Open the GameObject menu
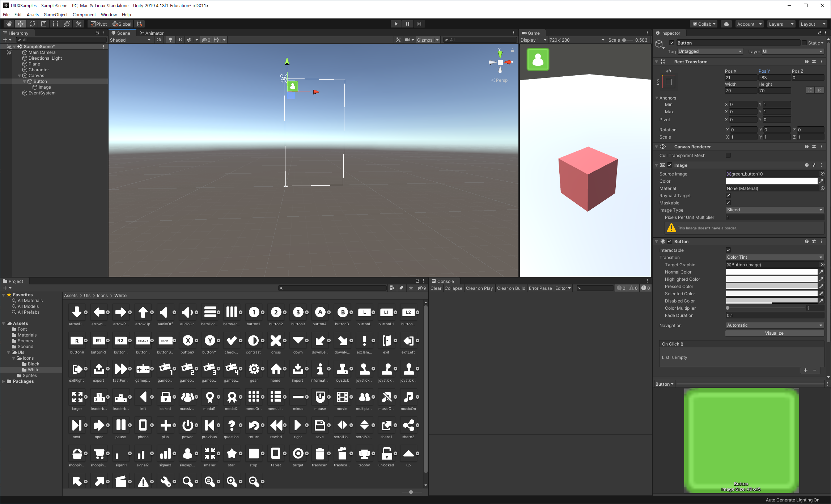 (x=55, y=14)
